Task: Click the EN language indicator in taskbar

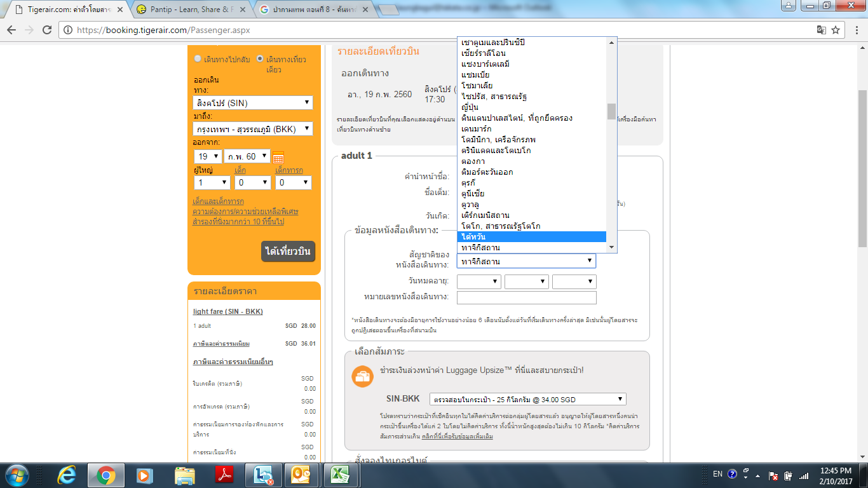Action: (717, 474)
